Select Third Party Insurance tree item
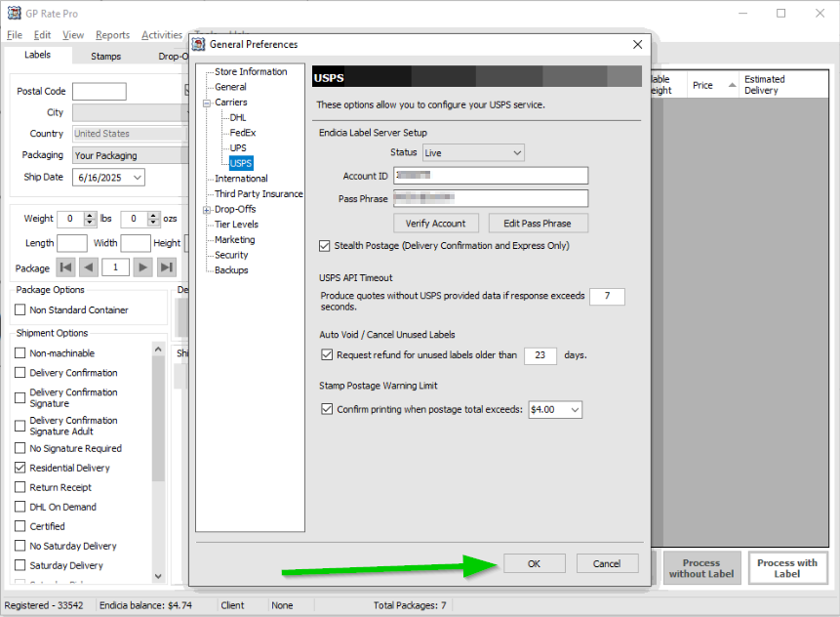The image size is (840, 617). [x=259, y=193]
